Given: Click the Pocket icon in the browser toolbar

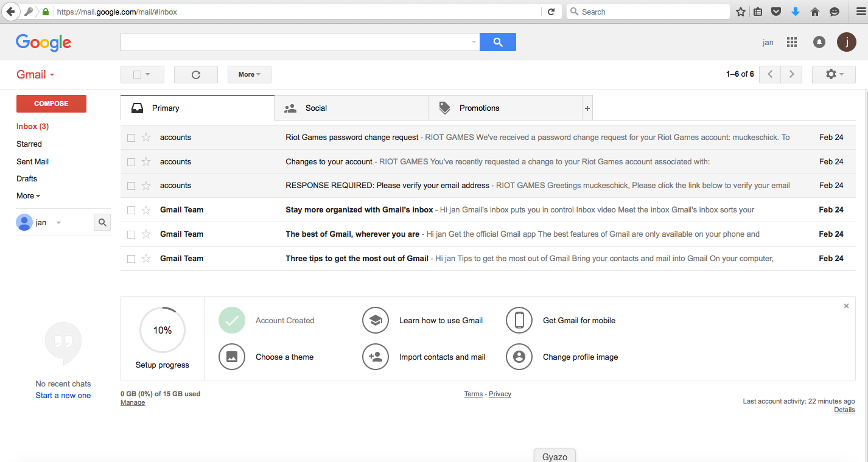Looking at the screenshot, I should point(777,12).
